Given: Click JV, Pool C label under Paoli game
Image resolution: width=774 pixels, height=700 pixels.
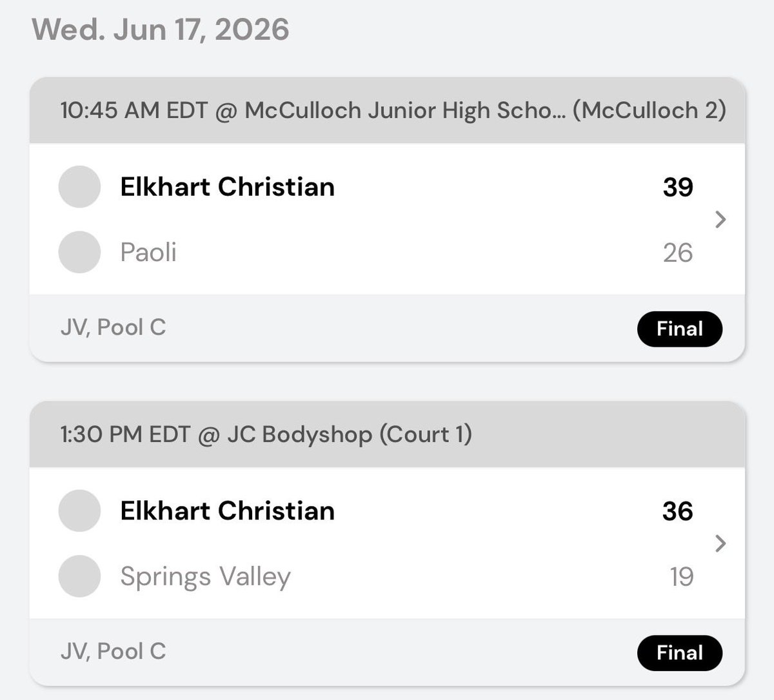Looking at the screenshot, I should (113, 327).
